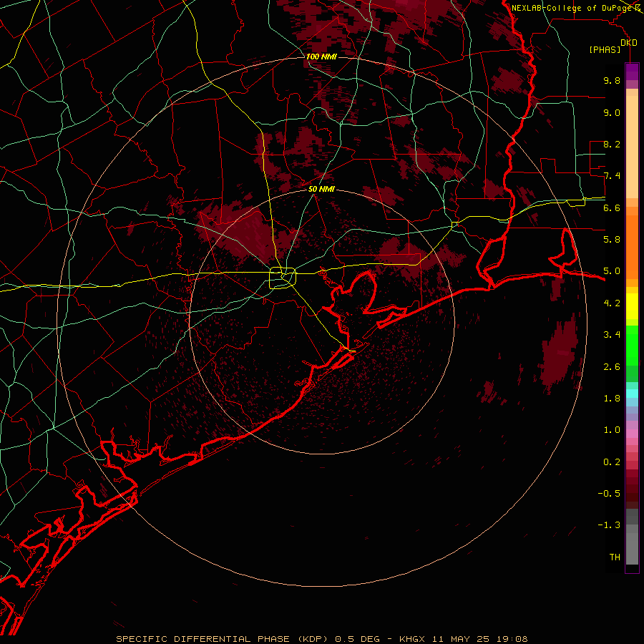Click the 8.2 scale value
The image size is (644, 644).
pyautogui.click(x=612, y=144)
